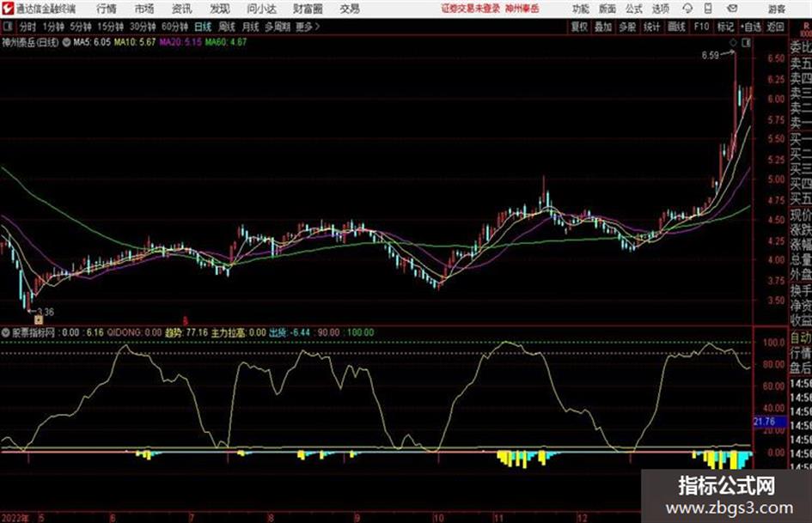The height and width of the screenshot is (523, 812).
Task: Open the 功能 menu
Action: [x=581, y=9]
